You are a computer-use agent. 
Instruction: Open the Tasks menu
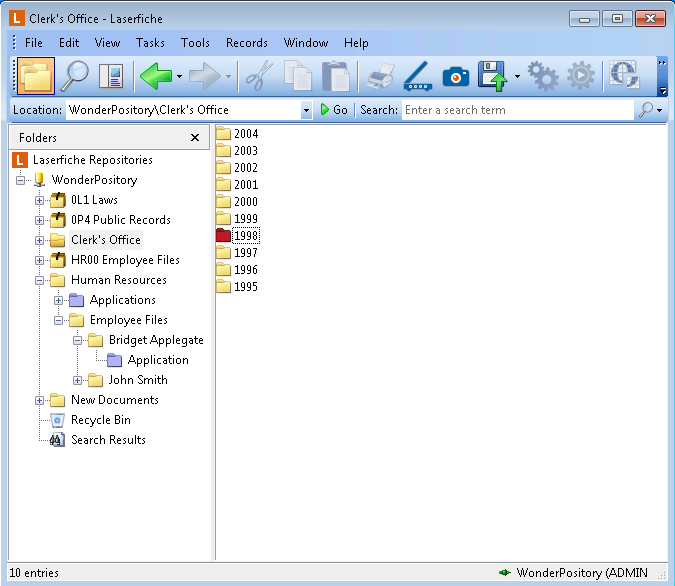tap(150, 43)
